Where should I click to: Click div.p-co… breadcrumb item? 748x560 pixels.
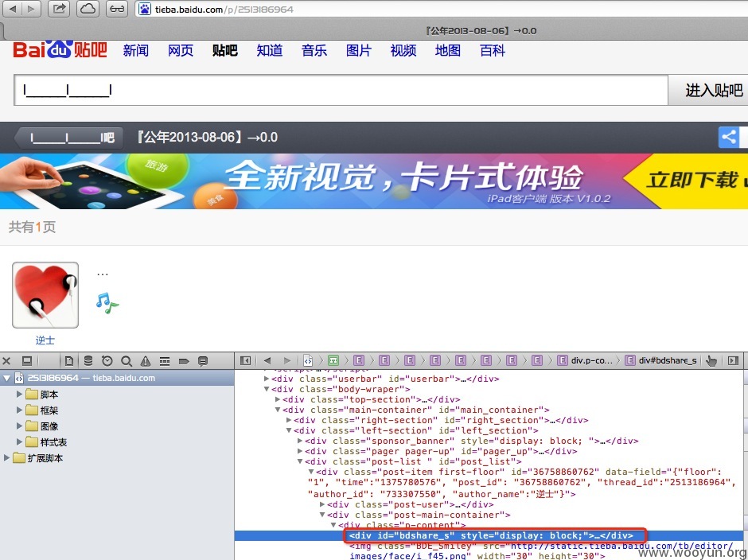pyautogui.click(x=586, y=360)
